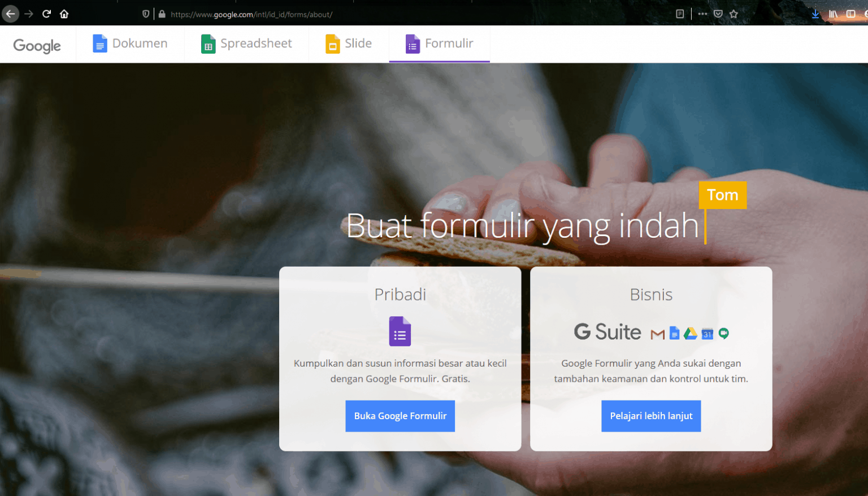Select the Gmail icon in the Bisnis card
Screen dimensions: 868x496
click(657, 333)
